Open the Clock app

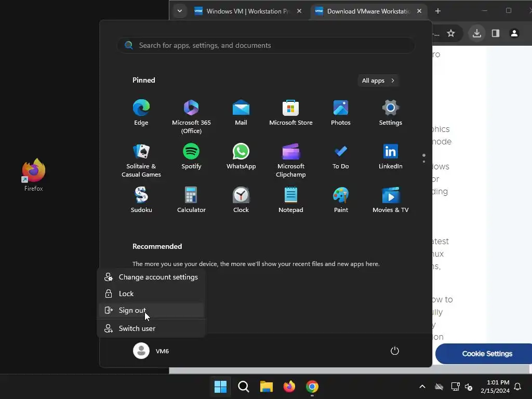241,200
